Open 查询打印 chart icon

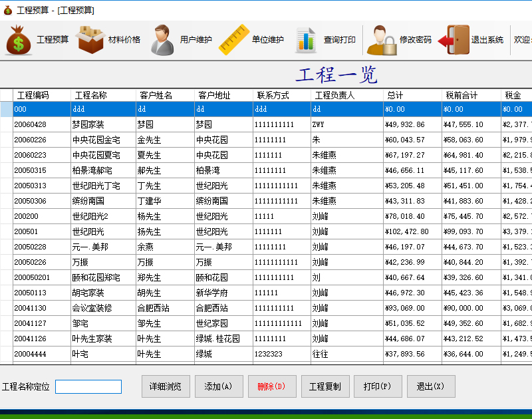pos(306,40)
